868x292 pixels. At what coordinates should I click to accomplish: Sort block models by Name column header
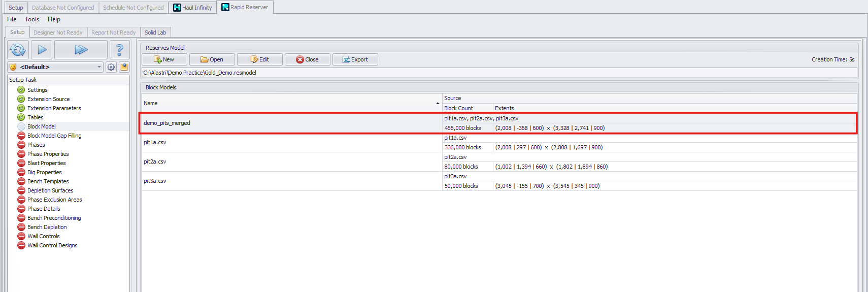point(291,103)
